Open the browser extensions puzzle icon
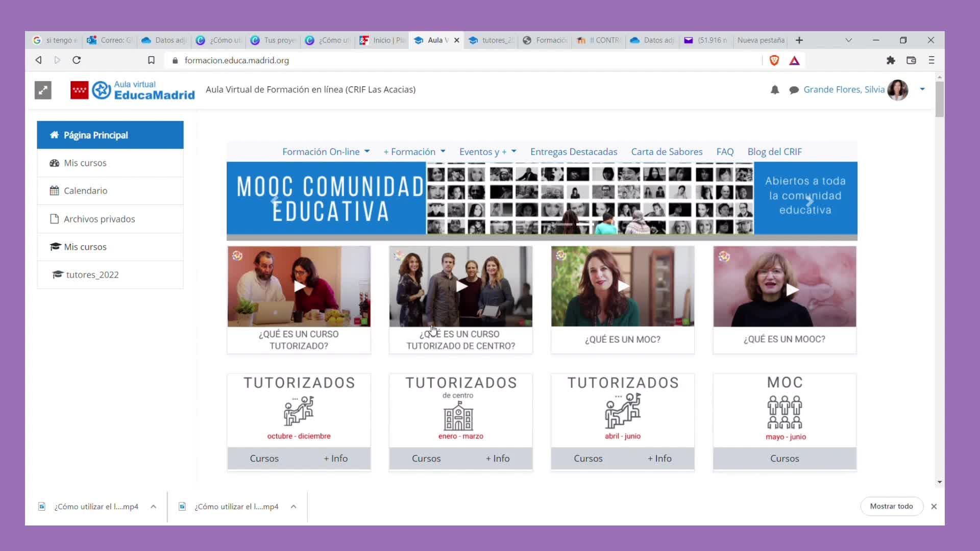The width and height of the screenshot is (980, 551). click(x=891, y=60)
